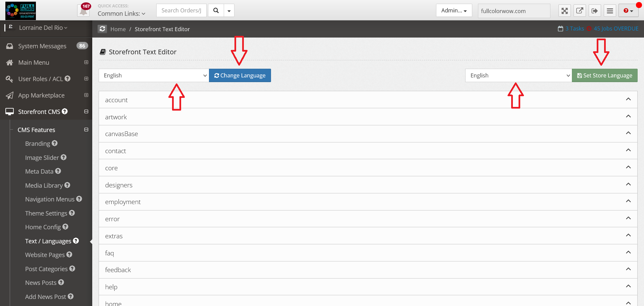Click the refresh icon beside Home breadcrumb
This screenshot has width=644, height=306.
pyautogui.click(x=102, y=29)
